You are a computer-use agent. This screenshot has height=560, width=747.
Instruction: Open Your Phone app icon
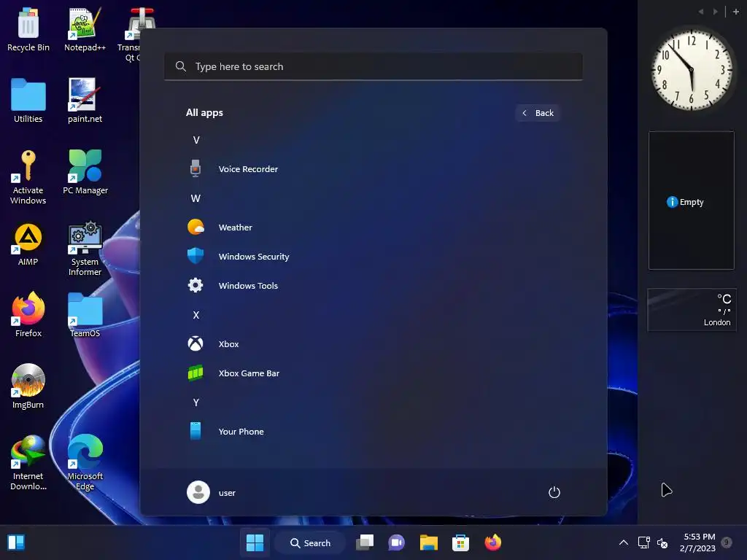tap(196, 431)
